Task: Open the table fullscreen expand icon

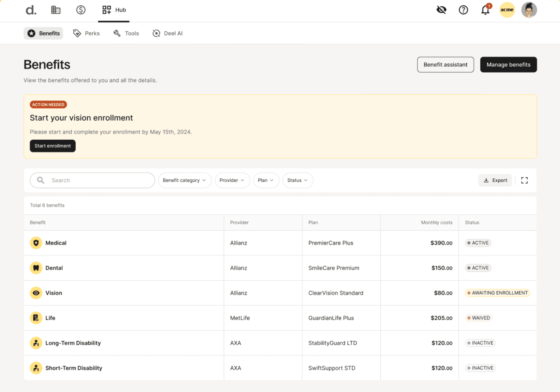Action: click(x=524, y=180)
